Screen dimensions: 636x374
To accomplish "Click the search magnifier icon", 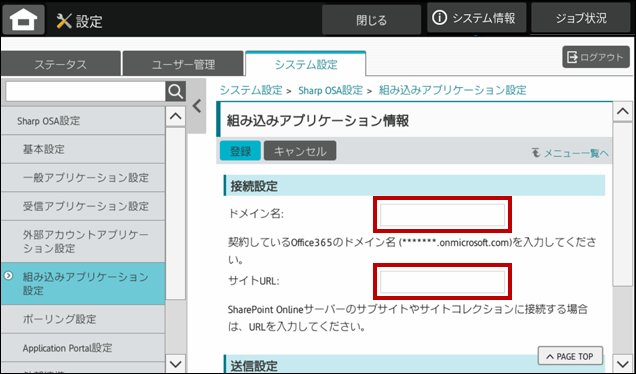I will [x=176, y=91].
